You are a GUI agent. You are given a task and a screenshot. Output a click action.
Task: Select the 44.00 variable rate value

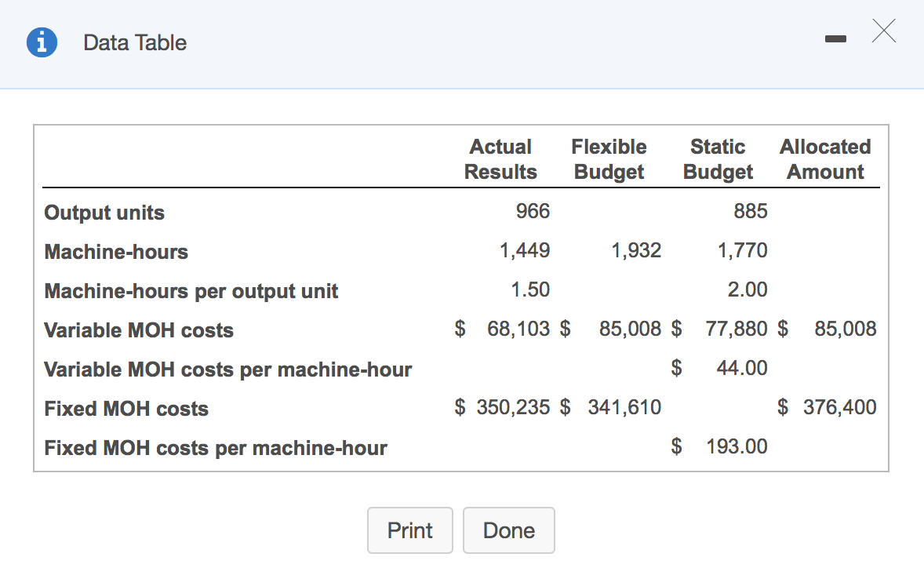tap(742, 368)
